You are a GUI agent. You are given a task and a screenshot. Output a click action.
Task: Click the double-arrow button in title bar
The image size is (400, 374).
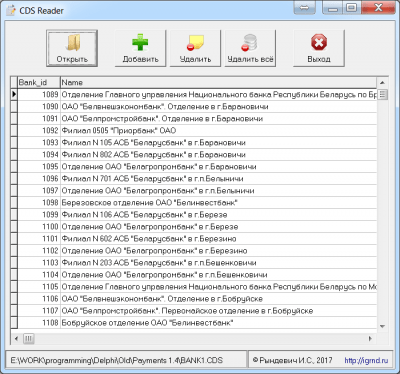click(304, 8)
